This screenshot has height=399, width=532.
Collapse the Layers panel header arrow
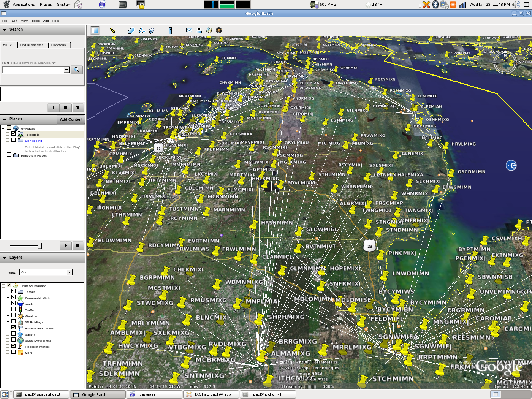pyautogui.click(x=5, y=258)
